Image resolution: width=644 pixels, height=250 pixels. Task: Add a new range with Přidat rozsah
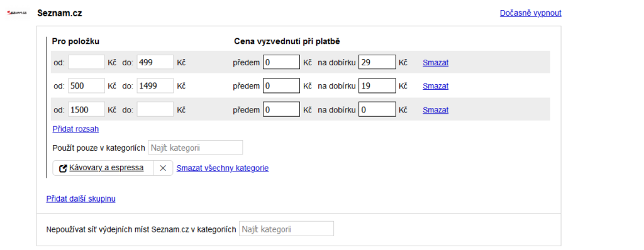[x=75, y=129]
